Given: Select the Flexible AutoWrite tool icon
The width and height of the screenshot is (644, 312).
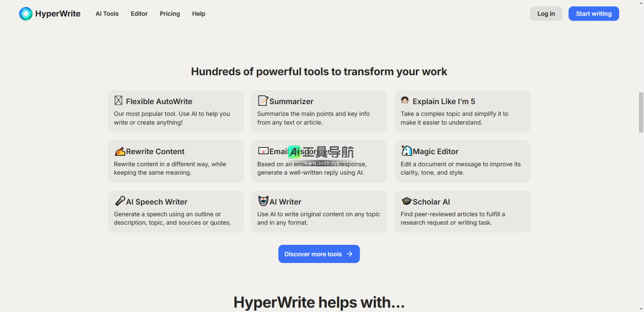Looking at the screenshot, I should click(118, 100).
